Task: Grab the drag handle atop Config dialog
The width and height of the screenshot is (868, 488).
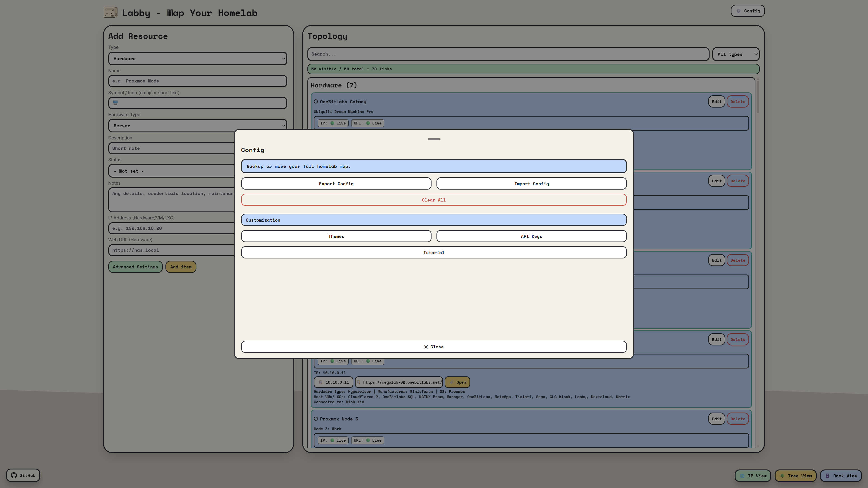Action: tap(434, 139)
